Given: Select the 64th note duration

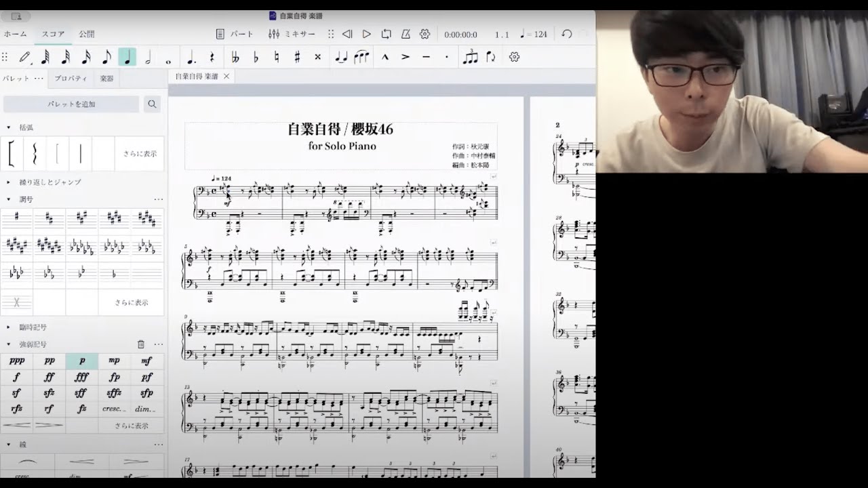Looking at the screenshot, I should tap(45, 57).
